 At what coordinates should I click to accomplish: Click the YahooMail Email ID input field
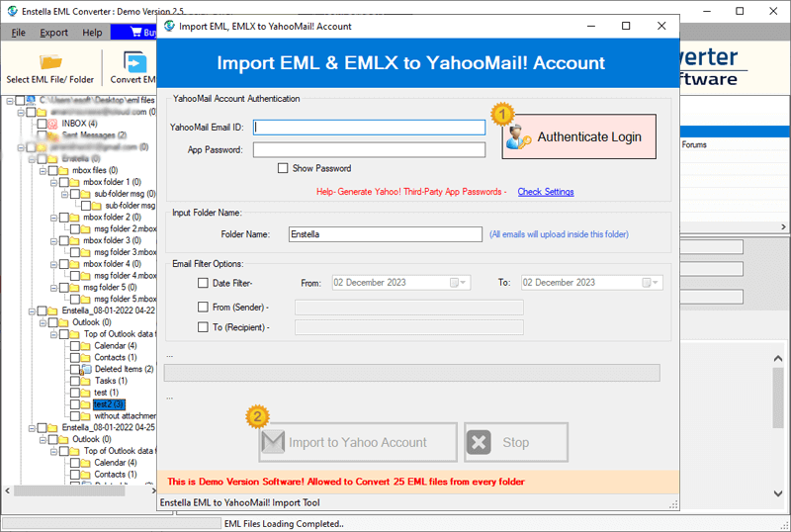[369, 128]
